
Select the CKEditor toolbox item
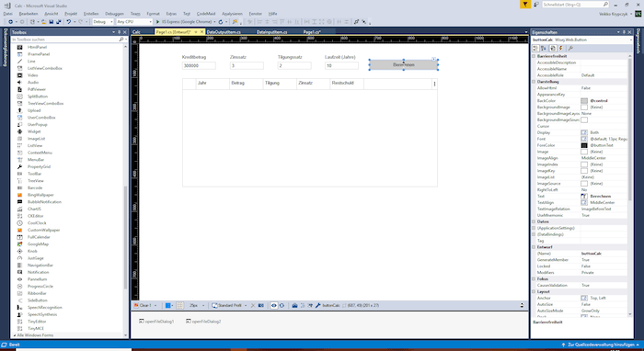tap(35, 216)
